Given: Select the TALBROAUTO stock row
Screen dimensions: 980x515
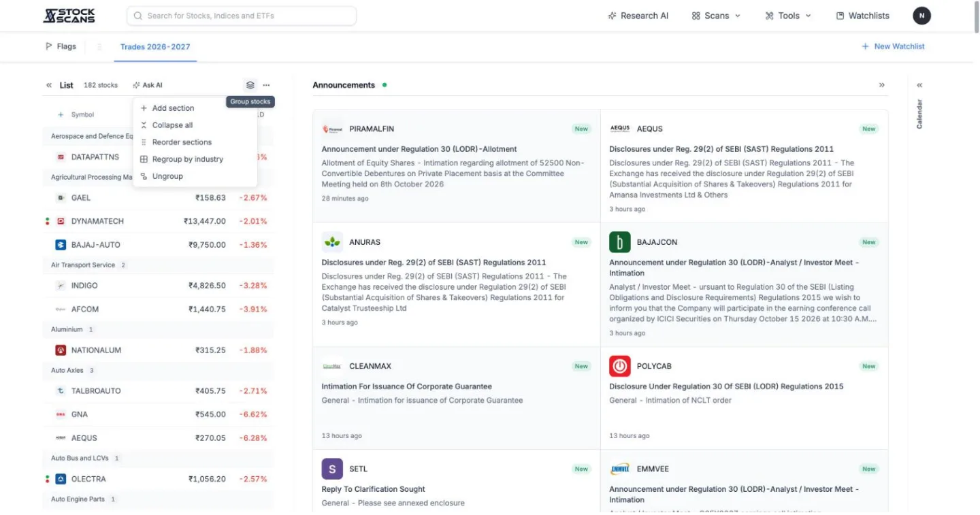Looking at the screenshot, I should tap(158, 391).
